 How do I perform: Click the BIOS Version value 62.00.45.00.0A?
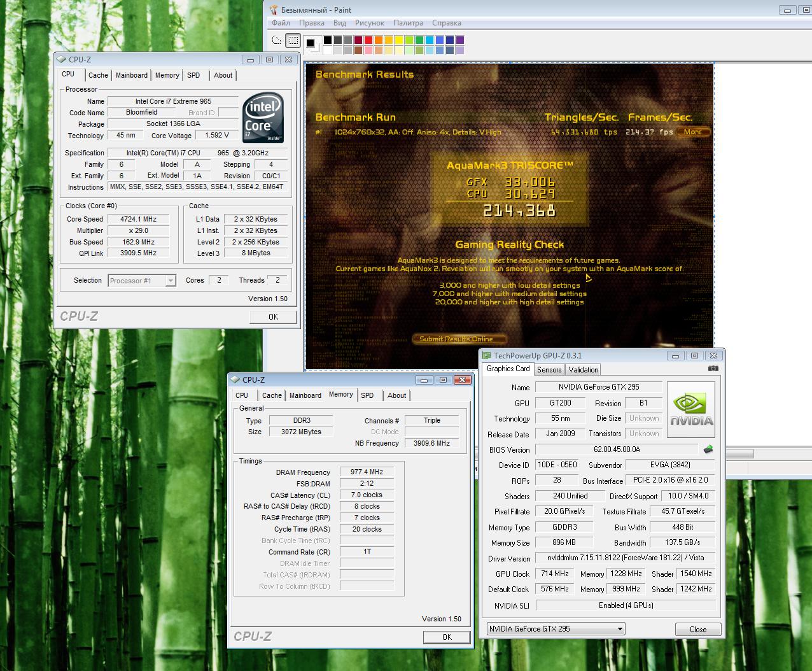(617, 449)
